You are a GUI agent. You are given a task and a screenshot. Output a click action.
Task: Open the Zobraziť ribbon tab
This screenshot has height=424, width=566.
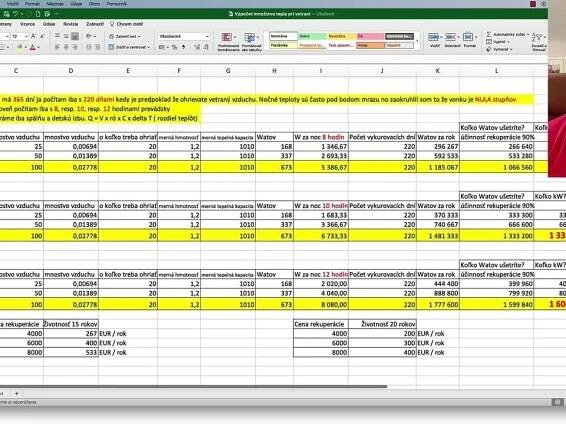point(95,24)
